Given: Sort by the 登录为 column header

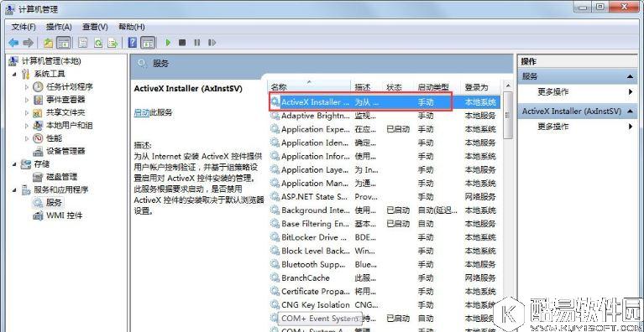Looking at the screenshot, I should coord(481,87).
